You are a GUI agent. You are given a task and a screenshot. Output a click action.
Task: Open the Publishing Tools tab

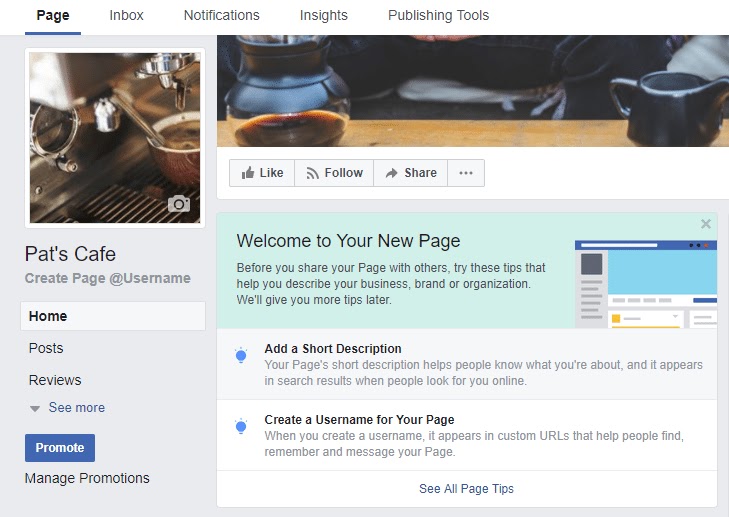438,15
